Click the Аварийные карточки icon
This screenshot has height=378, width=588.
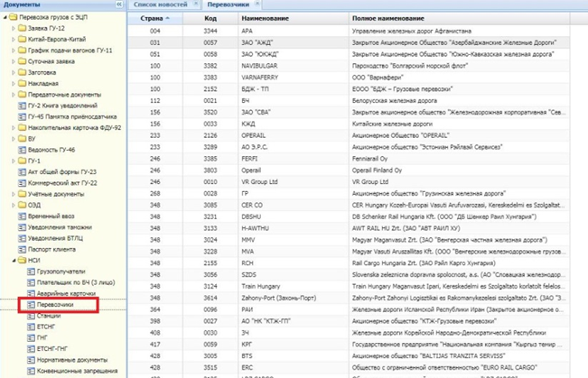[31, 293]
